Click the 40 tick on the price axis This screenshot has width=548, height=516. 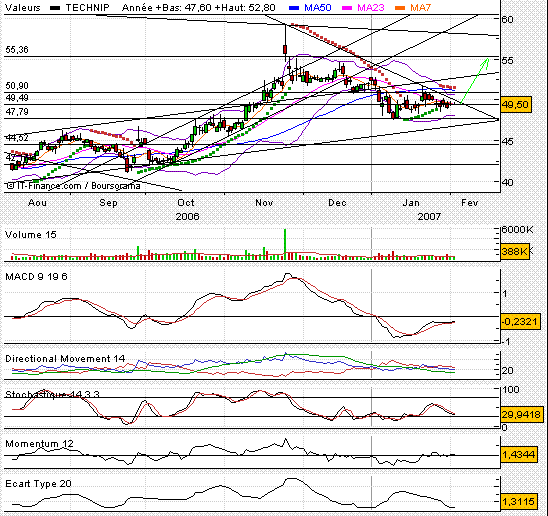point(507,182)
